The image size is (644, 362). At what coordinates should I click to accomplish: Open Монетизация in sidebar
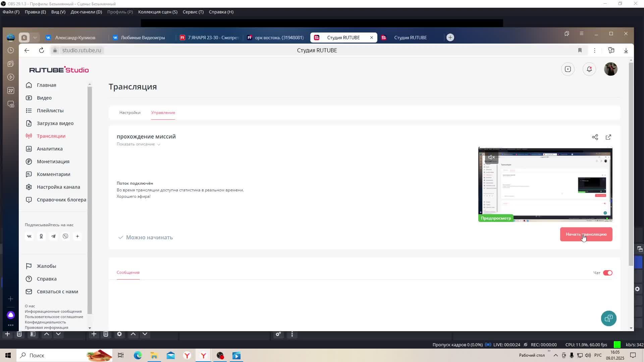48,162
